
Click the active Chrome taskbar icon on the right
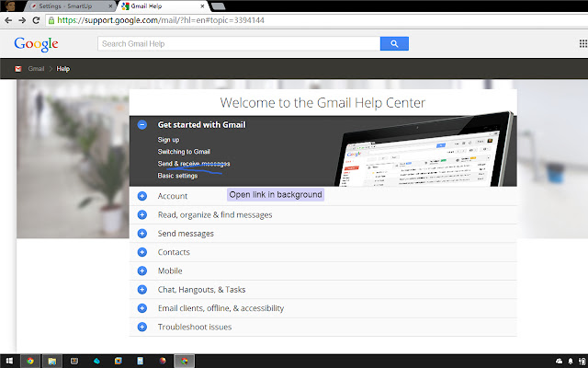[184, 361]
